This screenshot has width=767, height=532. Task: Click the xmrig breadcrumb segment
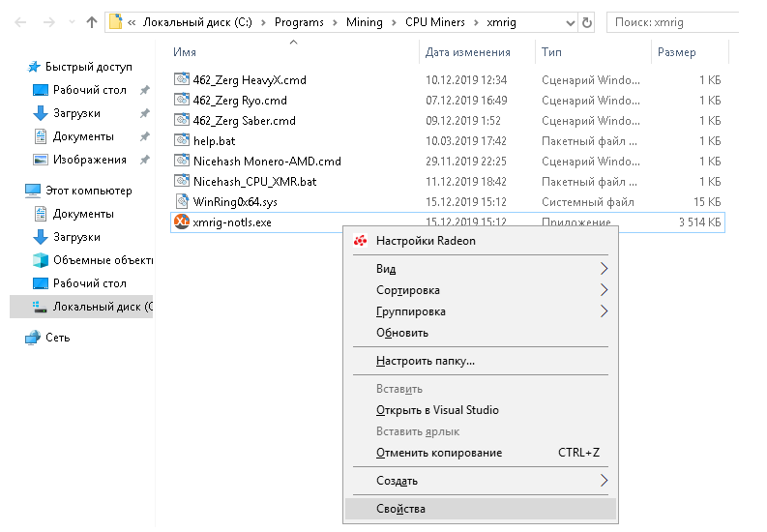click(501, 22)
